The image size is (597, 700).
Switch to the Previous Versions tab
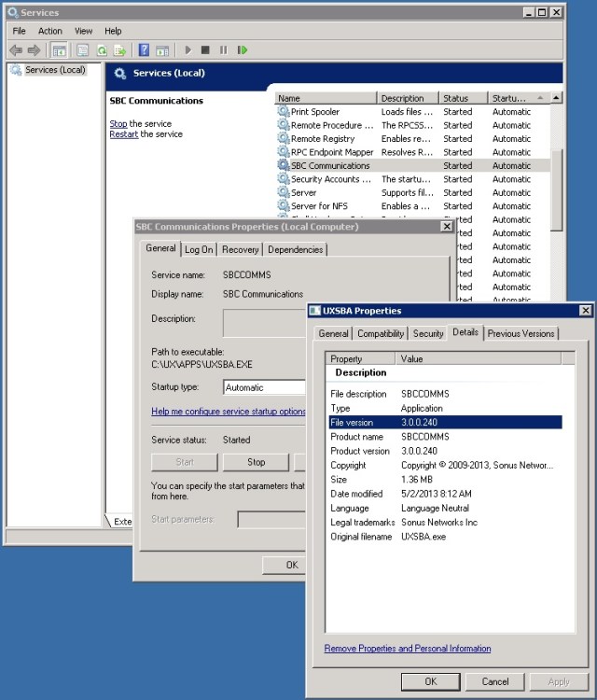[x=521, y=333]
